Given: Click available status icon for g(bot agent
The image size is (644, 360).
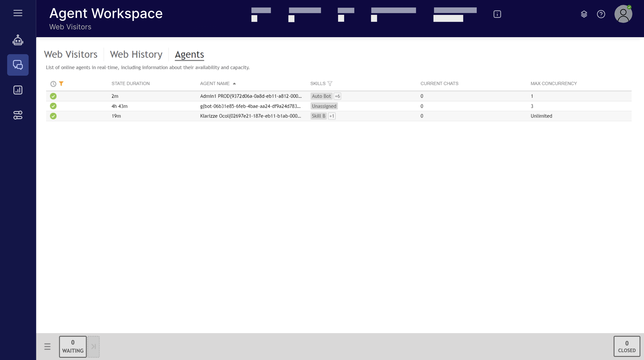Looking at the screenshot, I should coord(53,106).
